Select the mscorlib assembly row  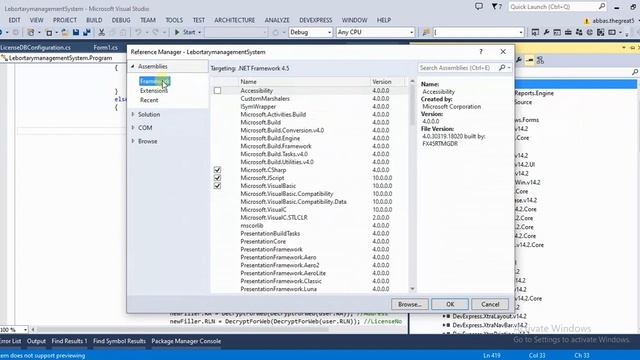[310, 225]
